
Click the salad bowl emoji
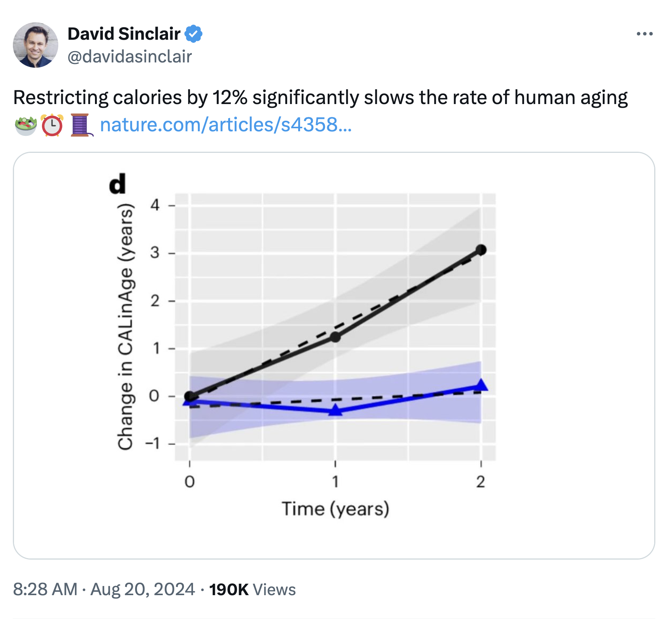click(25, 125)
